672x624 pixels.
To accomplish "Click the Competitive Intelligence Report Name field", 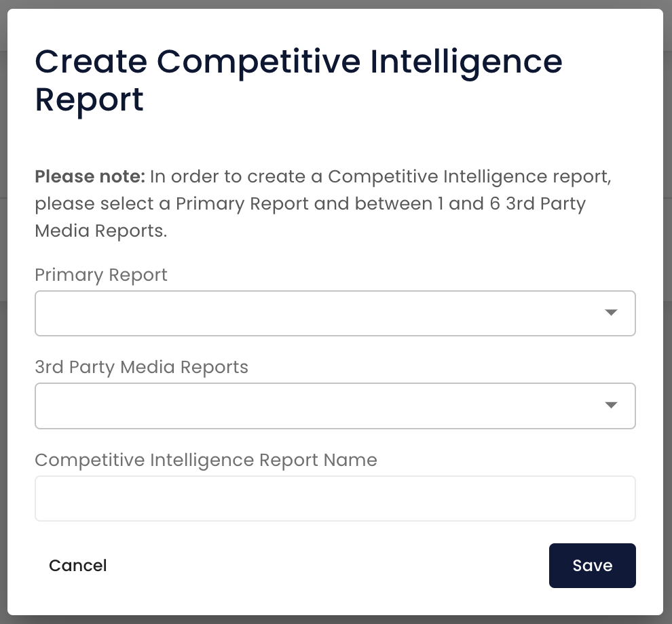I will click(x=335, y=498).
